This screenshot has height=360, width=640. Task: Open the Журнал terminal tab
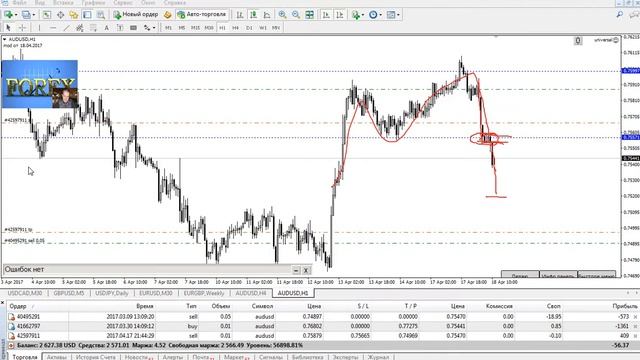pos(378,357)
